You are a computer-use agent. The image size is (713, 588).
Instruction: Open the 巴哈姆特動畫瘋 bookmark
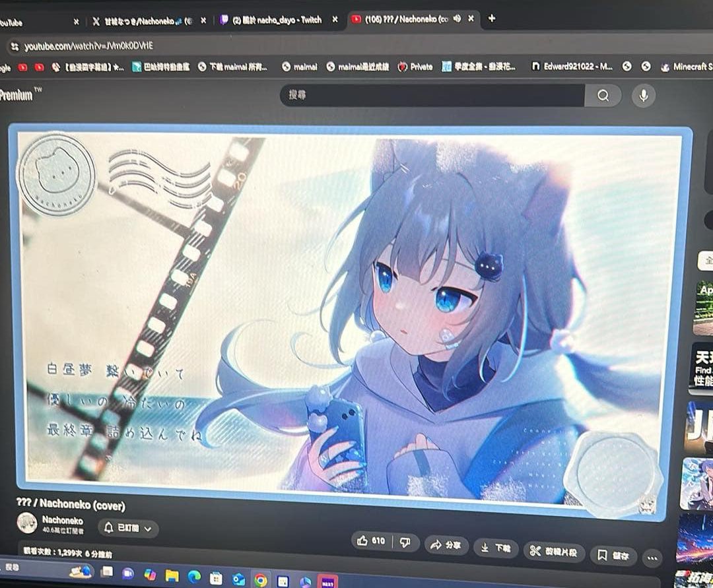[x=161, y=67]
